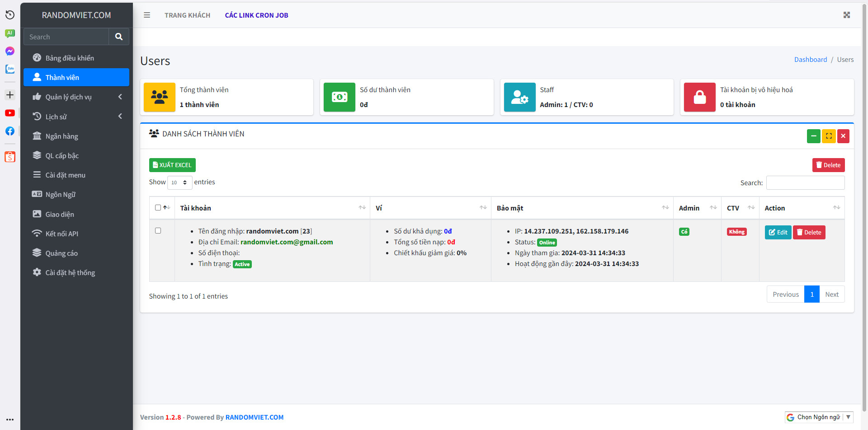Click the sidebar search magnifier button
868x430 pixels.
pyautogui.click(x=119, y=37)
